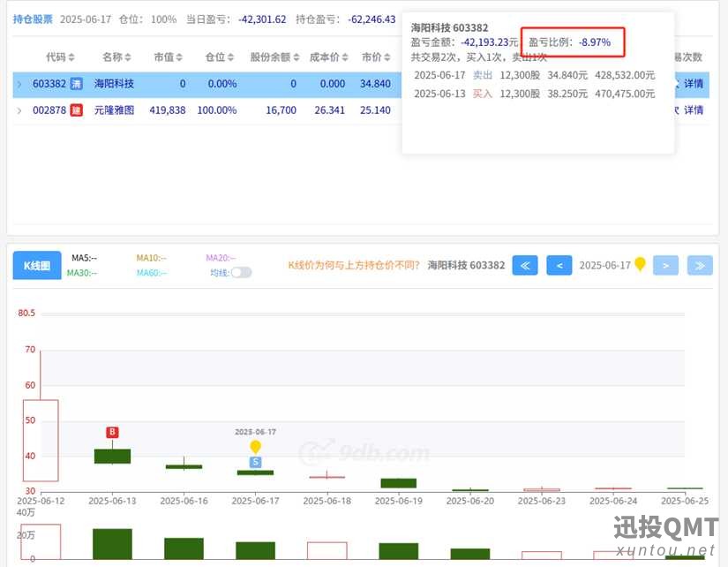Click the MA20 indicator label

221,258
